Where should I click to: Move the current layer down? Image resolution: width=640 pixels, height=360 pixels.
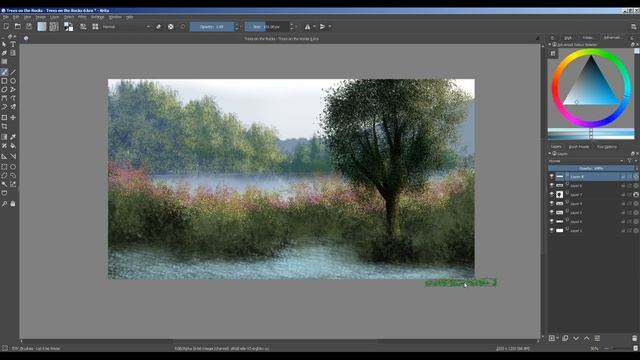(x=576, y=338)
